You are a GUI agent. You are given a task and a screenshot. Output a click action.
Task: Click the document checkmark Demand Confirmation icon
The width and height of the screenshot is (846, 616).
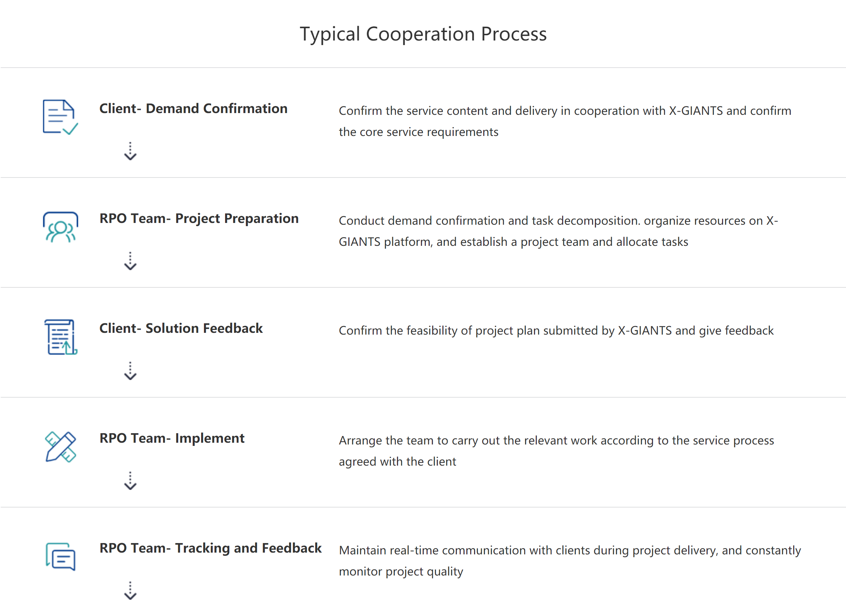[61, 117]
